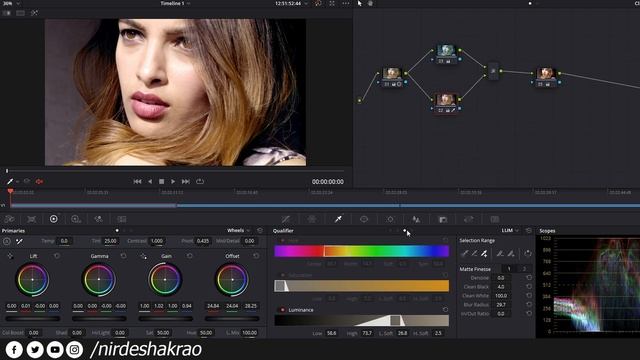Open the 3D stereoscopic palette
Image resolution: width=640 pixels, height=360 pixels.
coord(495,219)
